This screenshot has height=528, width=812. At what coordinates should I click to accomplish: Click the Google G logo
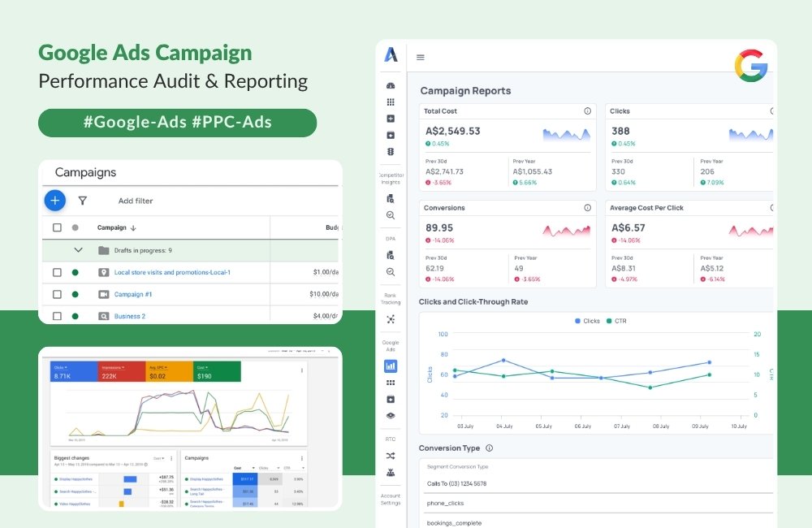pyautogui.click(x=750, y=66)
